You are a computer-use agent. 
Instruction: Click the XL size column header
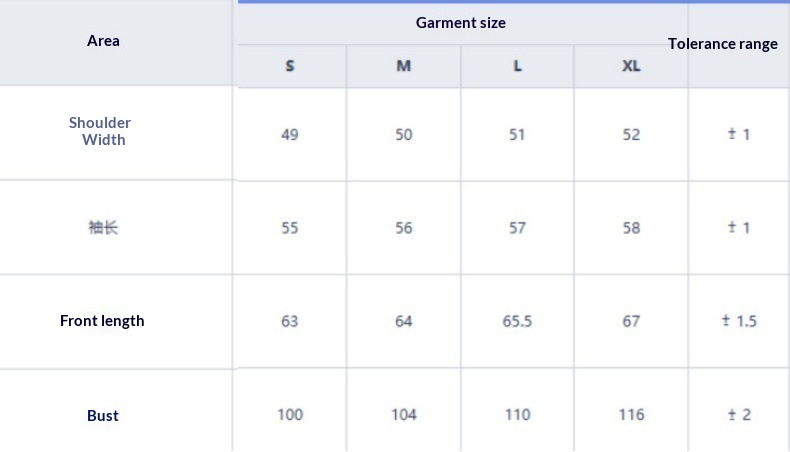[631, 66]
